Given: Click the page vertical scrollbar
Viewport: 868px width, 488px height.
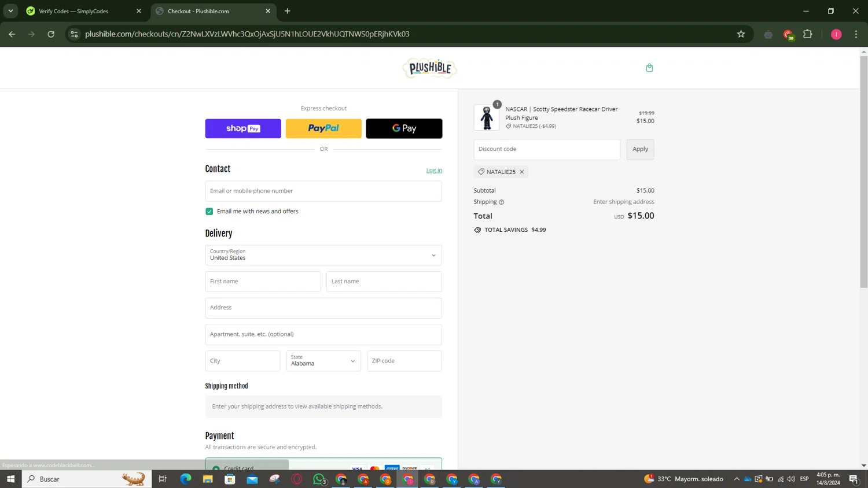Looking at the screenshot, I should 863,172.
